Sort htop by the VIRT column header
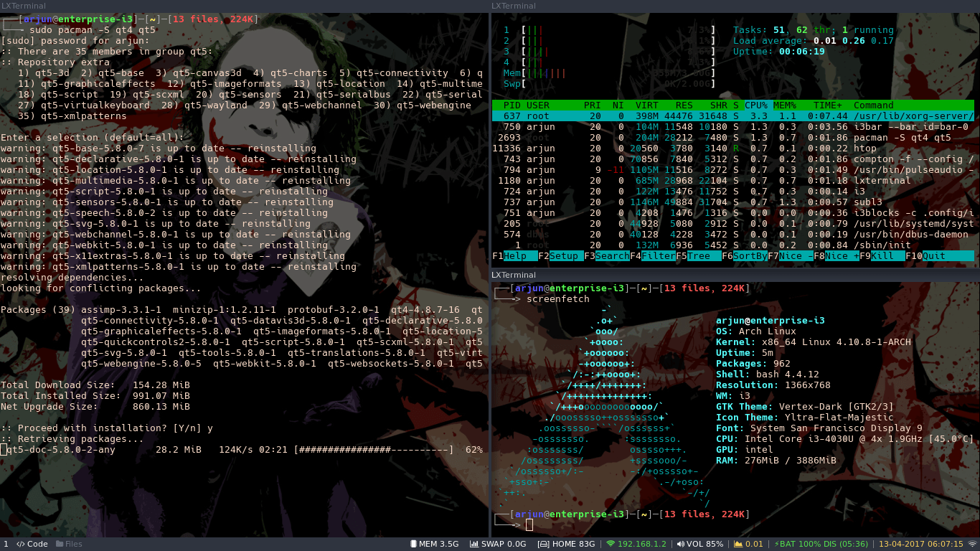This screenshot has height=551, width=980. (x=647, y=105)
